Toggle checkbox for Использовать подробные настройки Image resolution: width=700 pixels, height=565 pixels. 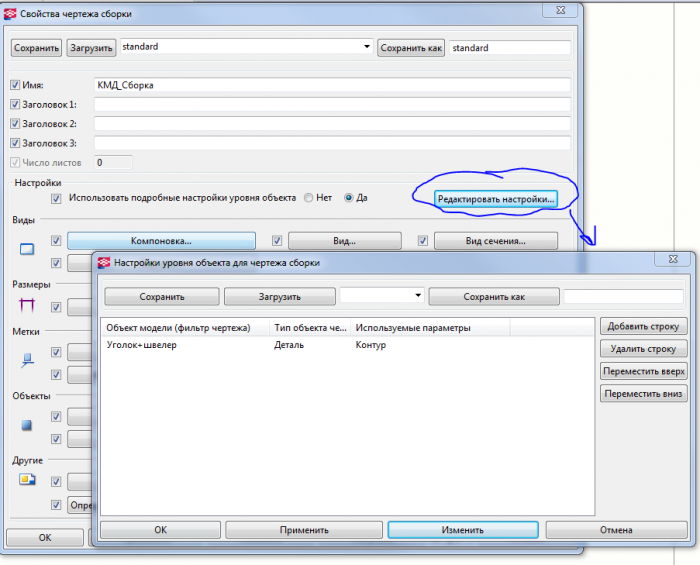click(56, 198)
